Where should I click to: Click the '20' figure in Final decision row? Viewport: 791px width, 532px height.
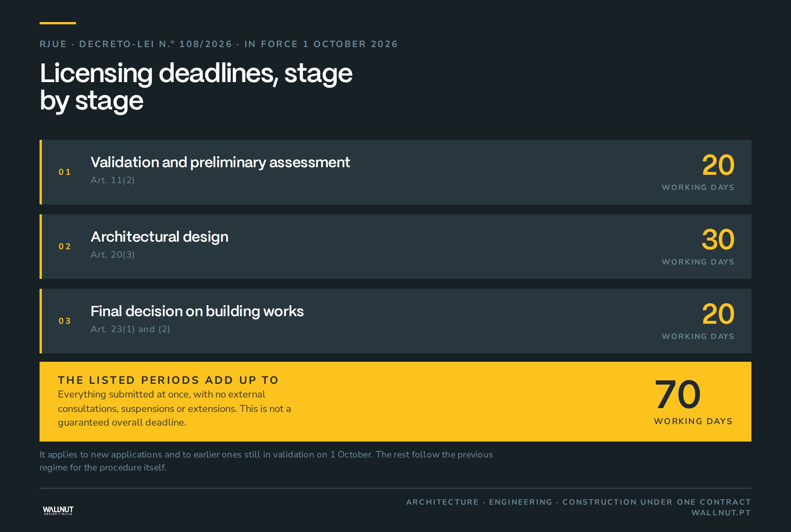(718, 314)
